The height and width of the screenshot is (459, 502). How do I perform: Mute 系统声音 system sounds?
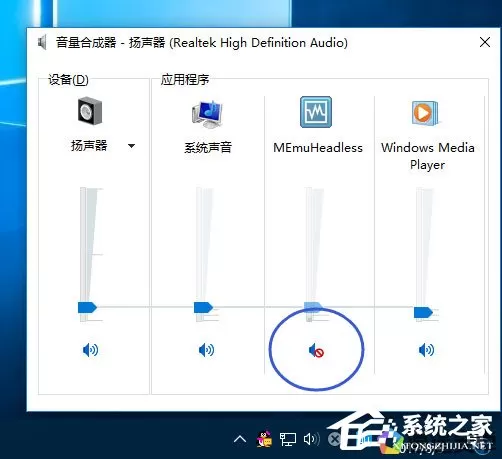[206, 350]
